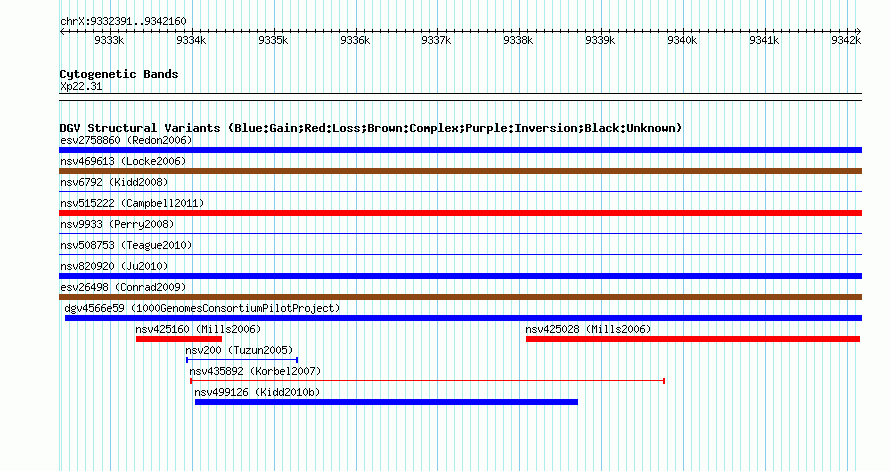Open the nsv425160 (Mills2006) label
This screenshot has width=890, height=471.
pos(198,329)
